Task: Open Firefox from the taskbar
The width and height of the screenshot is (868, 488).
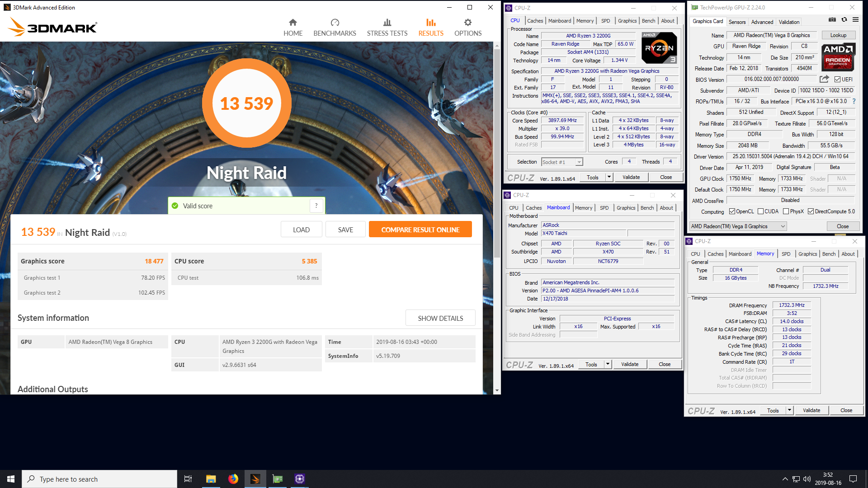Action: coord(233,479)
